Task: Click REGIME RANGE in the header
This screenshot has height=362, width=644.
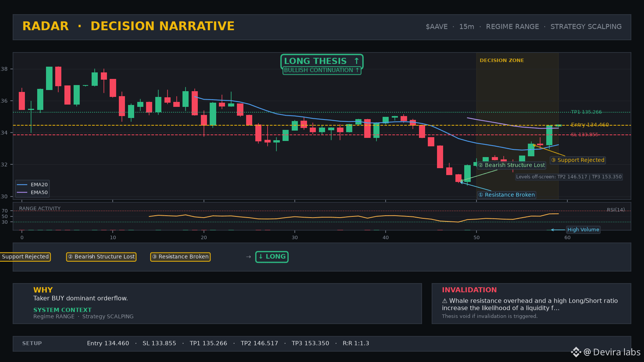Action: [x=512, y=27]
